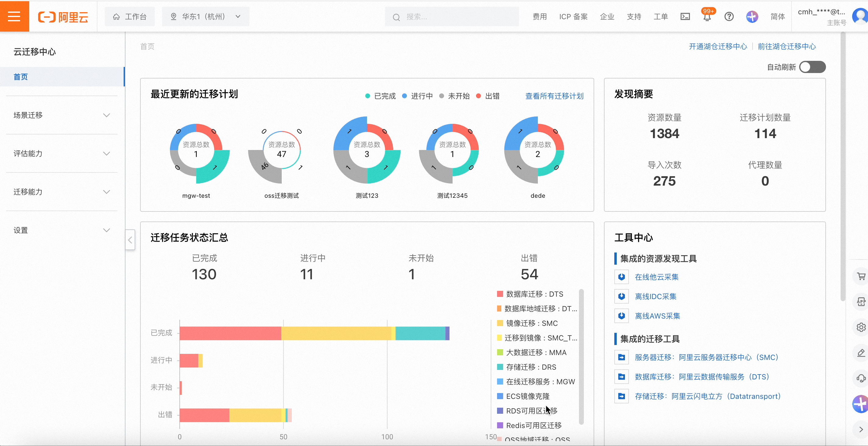The height and width of the screenshot is (446, 868).
Task: Collapse the left sidebar with arrow handle
Action: click(130, 240)
